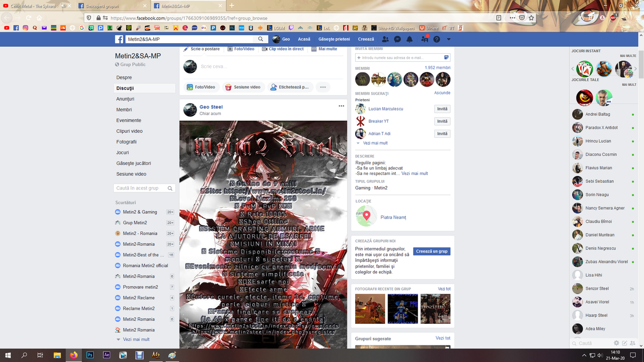Open the Windows Start button
Screen dimensions: 644x362
click(8, 355)
